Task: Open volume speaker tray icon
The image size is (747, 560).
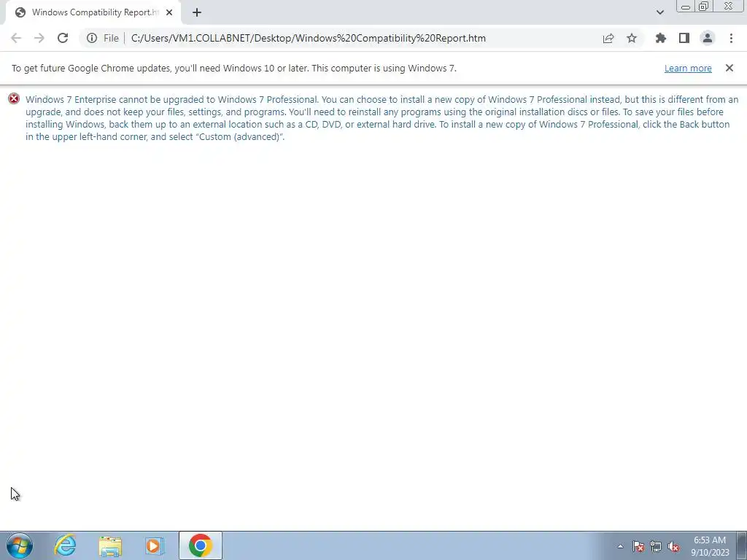Action: (x=673, y=546)
